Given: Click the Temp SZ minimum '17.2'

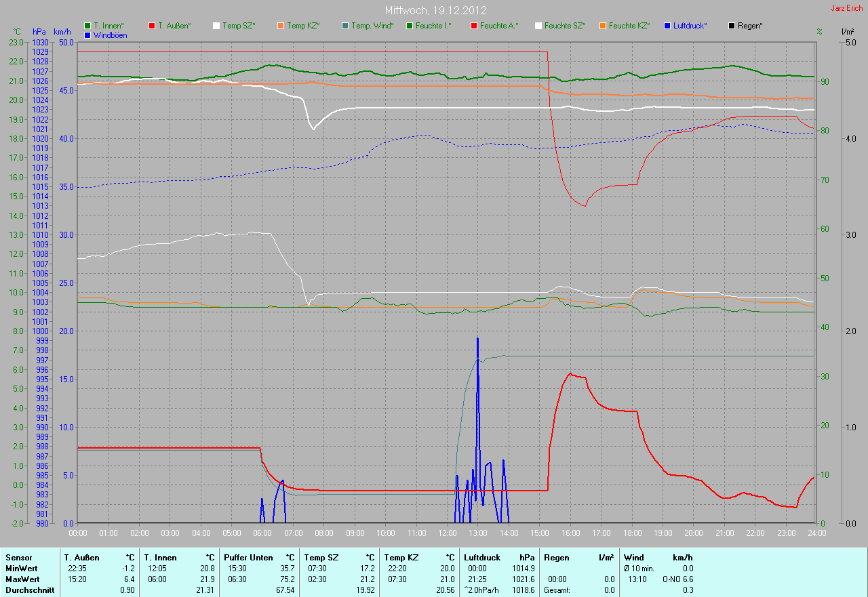Looking at the screenshot, I should point(367,569).
